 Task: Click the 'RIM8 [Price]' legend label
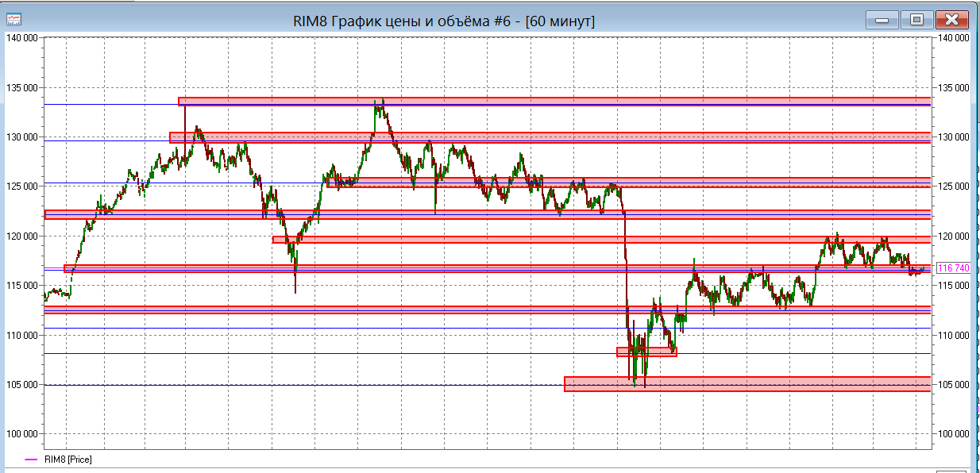[68, 460]
